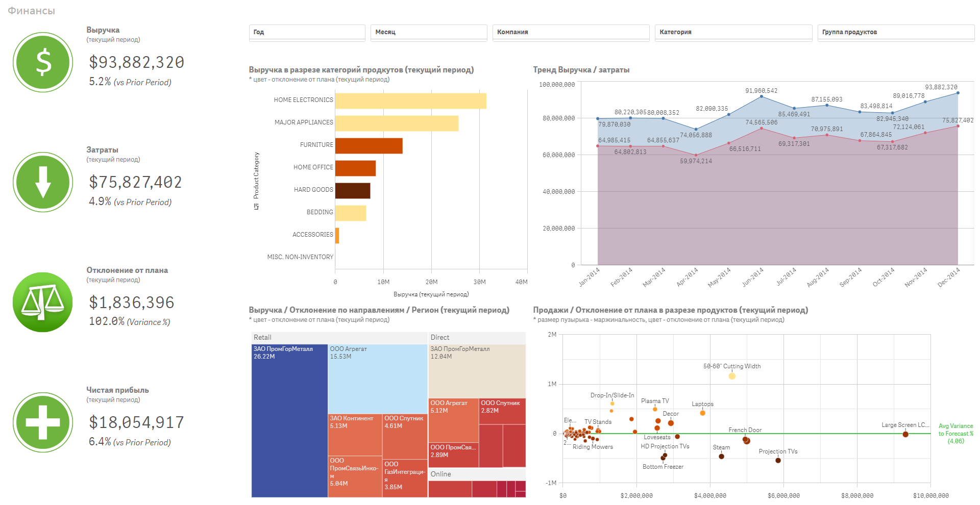Click the 50-60" Cutting Width bubble
Image resolution: width=980 pixels, height=505 pixels.
pos(732,376)
